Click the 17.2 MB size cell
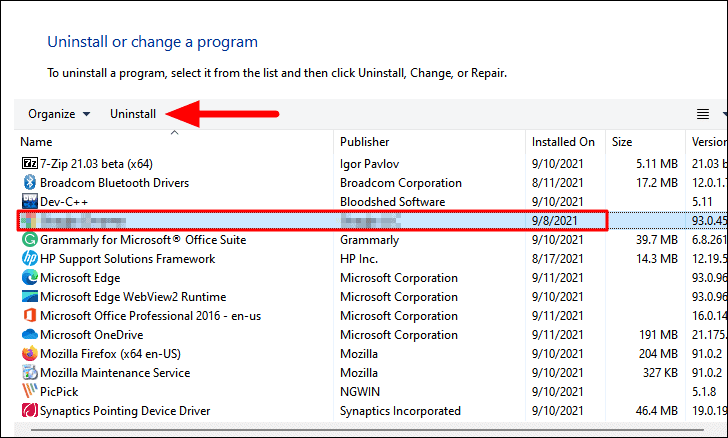Viewport: 728px width, 438px height. [656, 183]
